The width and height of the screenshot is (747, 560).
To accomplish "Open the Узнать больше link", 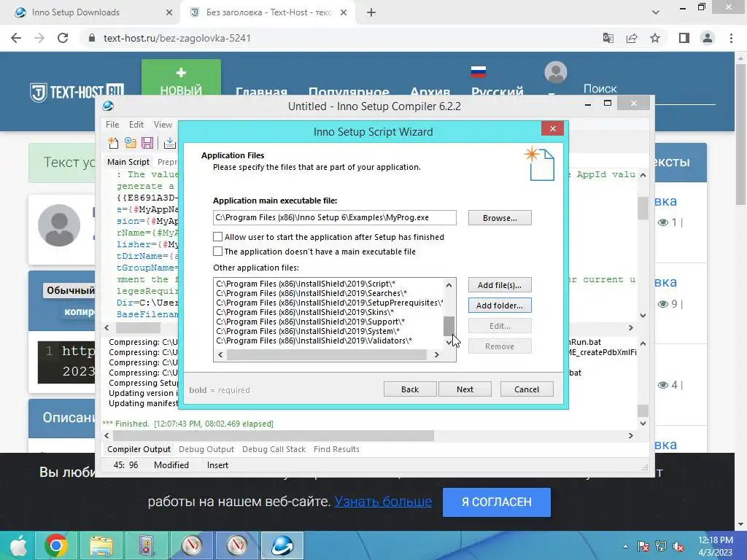I will click(x=383, y=502).
